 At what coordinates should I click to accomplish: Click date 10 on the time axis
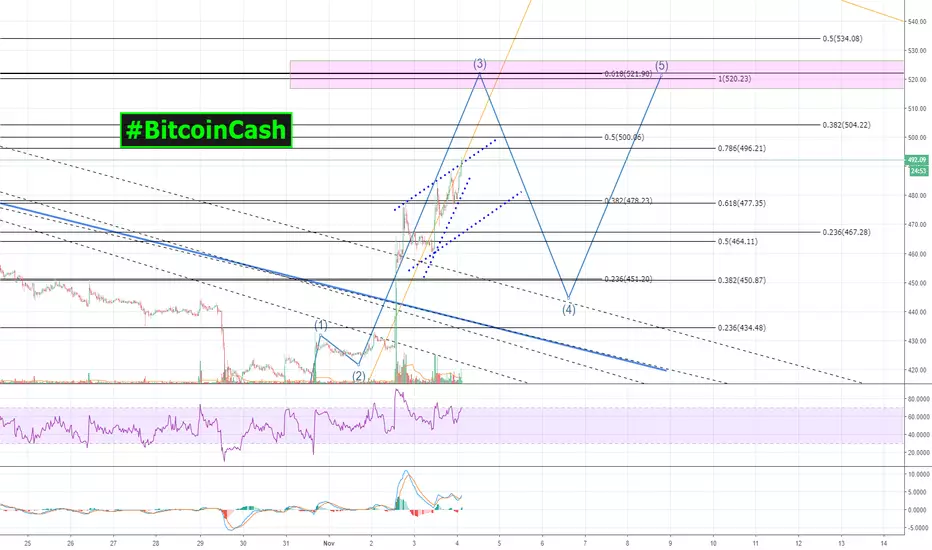713,543
